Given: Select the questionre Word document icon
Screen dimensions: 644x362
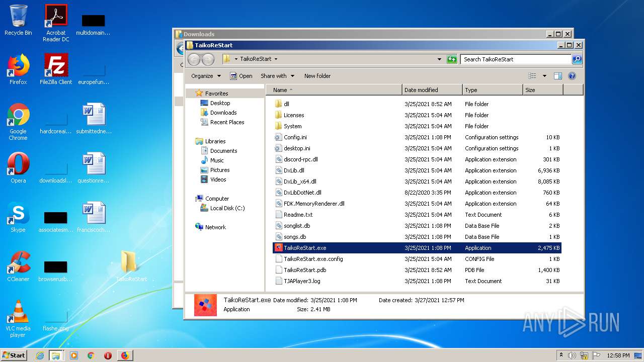Looking at the screenshot, I should pos(94,168).
